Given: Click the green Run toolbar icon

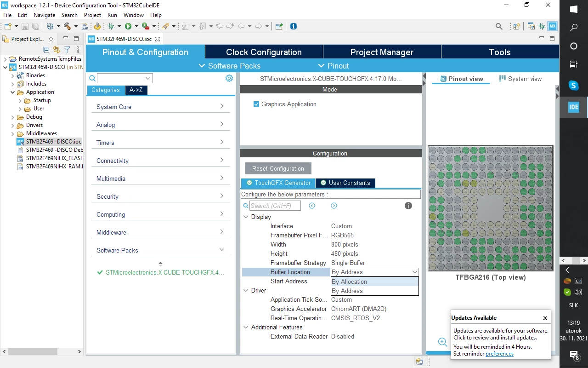Looking at the screenshot, I should pyautogui.click(x=128, y=26).
